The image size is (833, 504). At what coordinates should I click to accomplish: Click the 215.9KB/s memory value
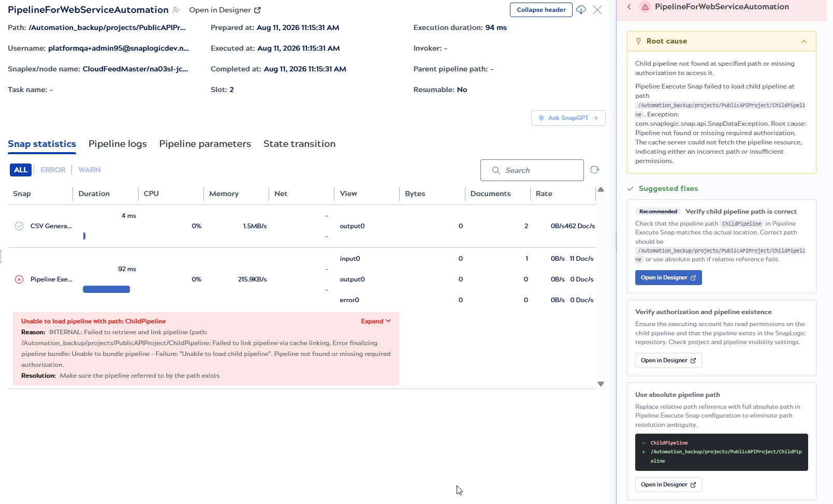coord(252,279)
